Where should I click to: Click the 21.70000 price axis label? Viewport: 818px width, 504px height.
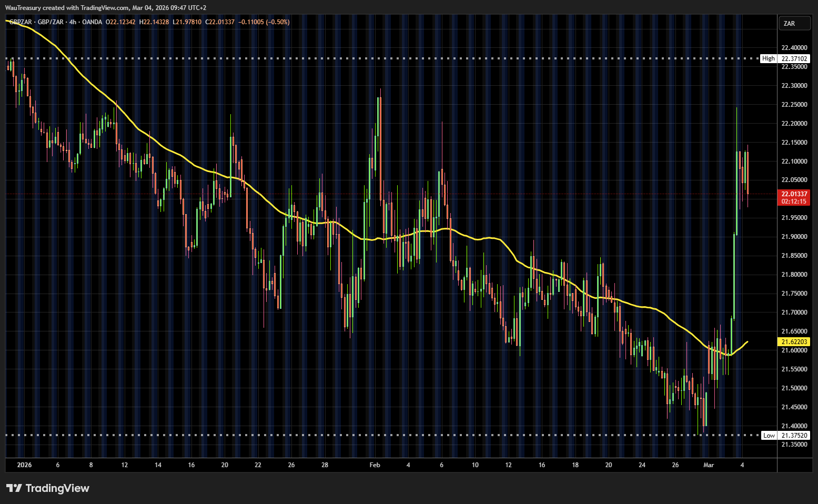pyautogui.click(x=794, y=313)
